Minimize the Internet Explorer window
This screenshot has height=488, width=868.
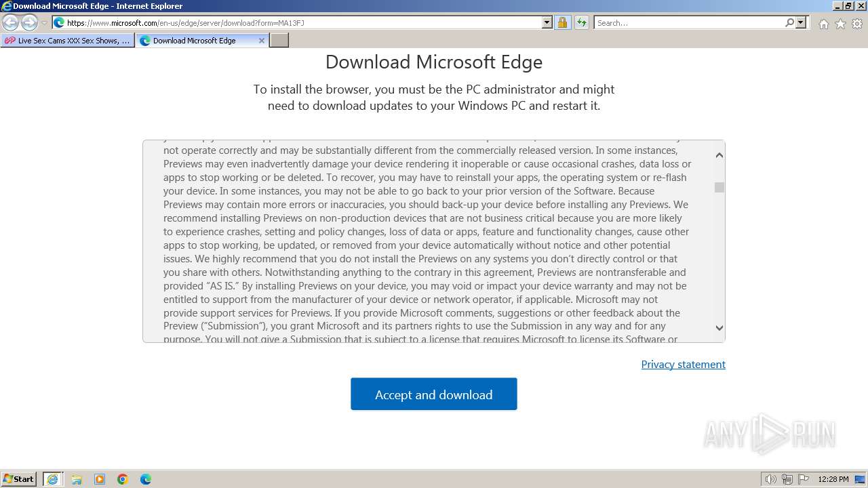coord(836,6)
